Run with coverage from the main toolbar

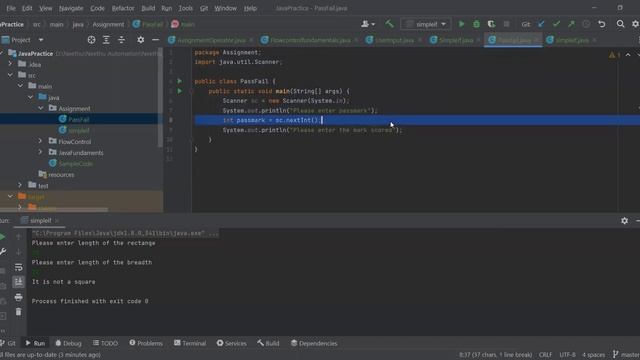tap(491, 24)
